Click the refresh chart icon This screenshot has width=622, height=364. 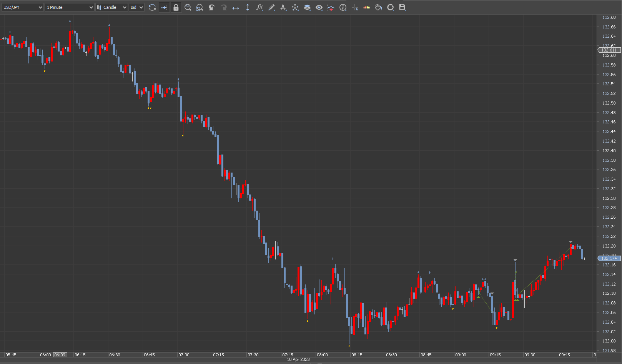[x=152, y=7]
